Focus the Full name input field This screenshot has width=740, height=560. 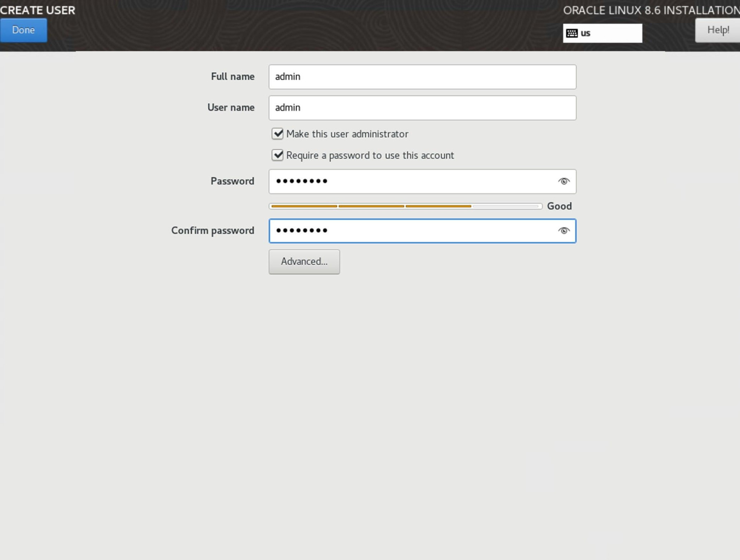coord(422,77)
